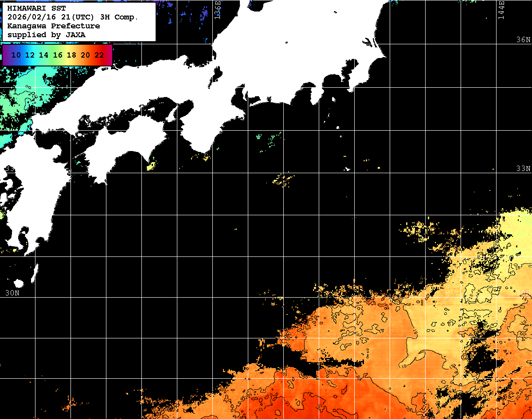Select the green 16 legend value

(x=58, y=55)
